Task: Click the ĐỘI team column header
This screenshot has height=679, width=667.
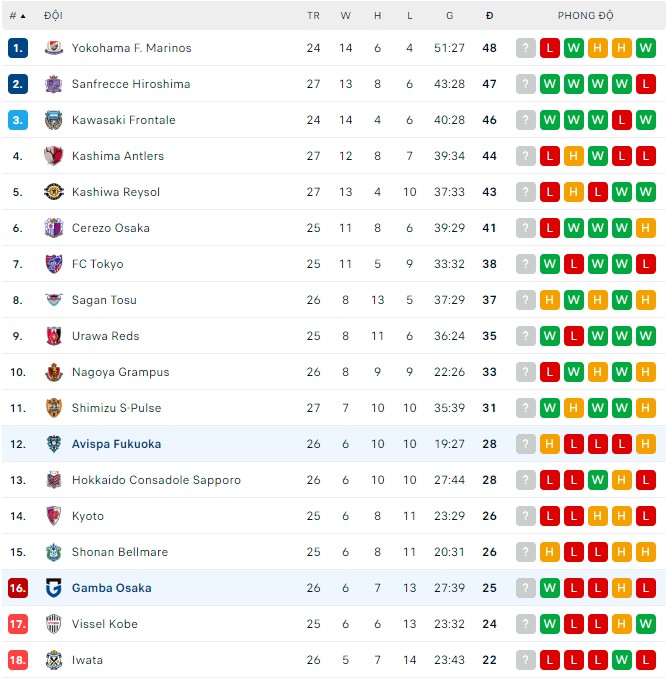Action: point(54,16)
